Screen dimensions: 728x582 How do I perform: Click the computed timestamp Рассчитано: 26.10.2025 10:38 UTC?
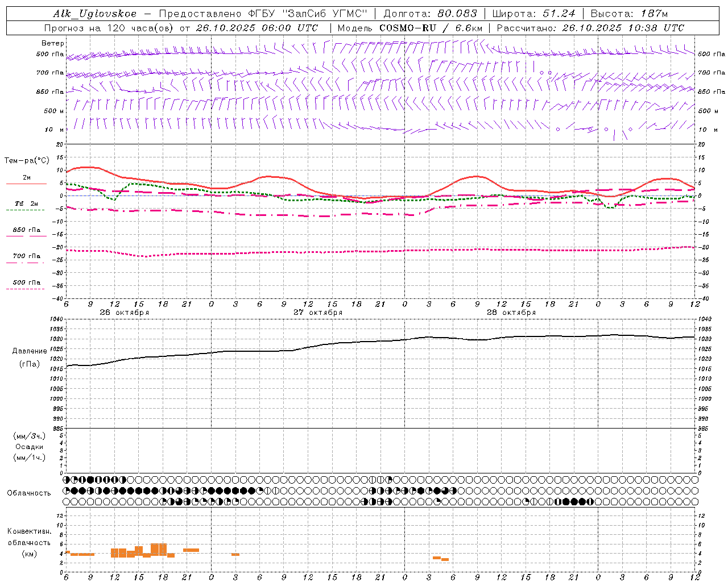coord(590,28)
